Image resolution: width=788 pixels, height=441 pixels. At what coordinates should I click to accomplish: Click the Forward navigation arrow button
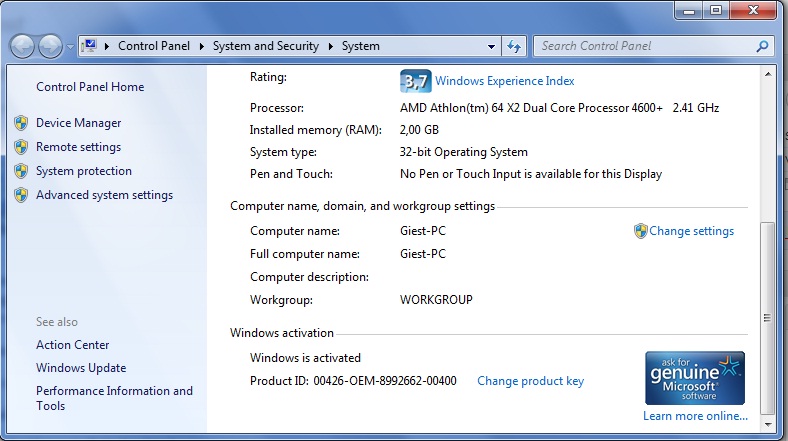click(51, 47)
